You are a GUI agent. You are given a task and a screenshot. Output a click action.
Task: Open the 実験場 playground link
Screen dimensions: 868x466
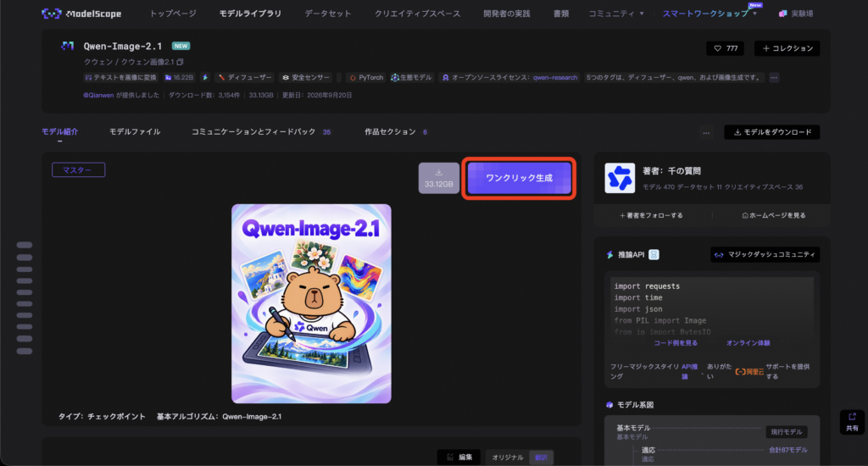point(795,14)
